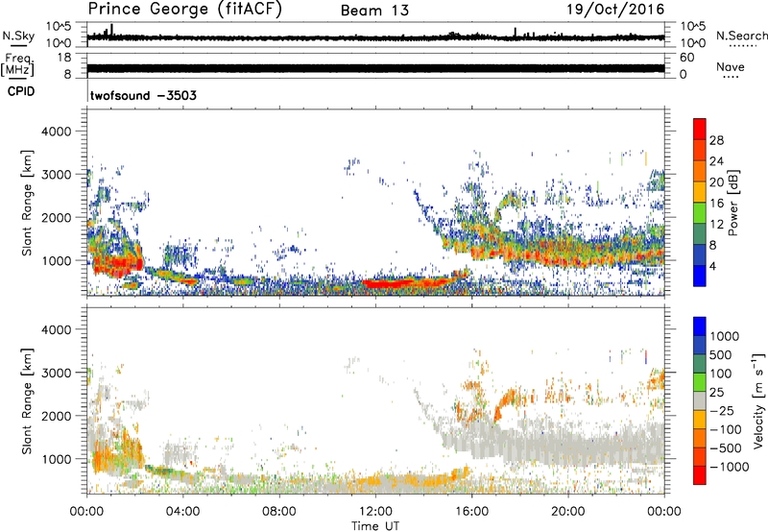Click the 08:00 tick on the time axis
Viewport: 768px width, 532px height.
click(x=279, y=512)
